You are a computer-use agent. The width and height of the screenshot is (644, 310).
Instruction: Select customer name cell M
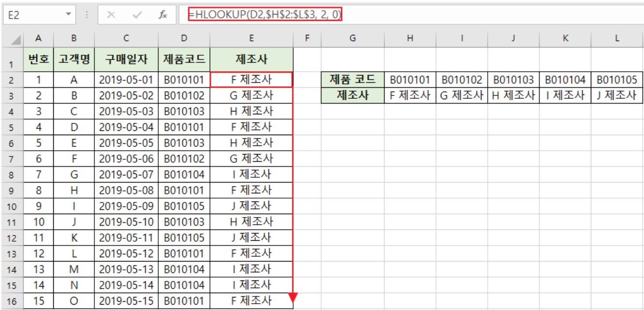(74, 269)
